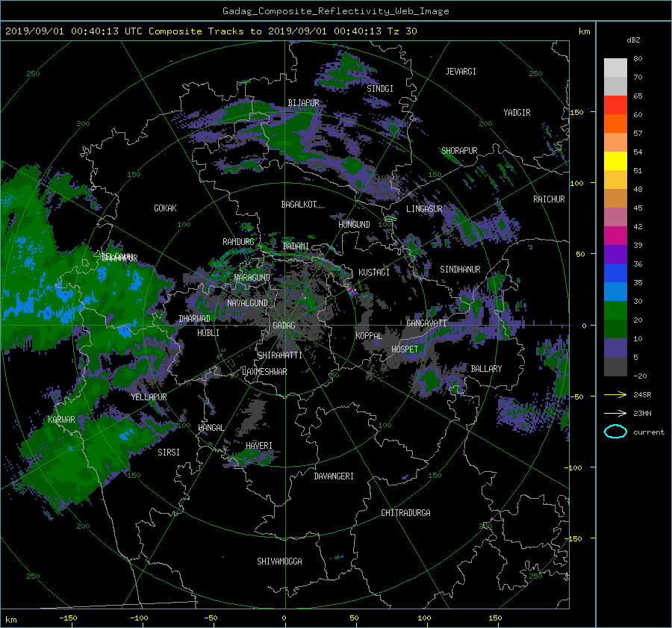Click the GOKAK city label
The height and width of the screenshot is (628, 672).
(x=165, y=208)
